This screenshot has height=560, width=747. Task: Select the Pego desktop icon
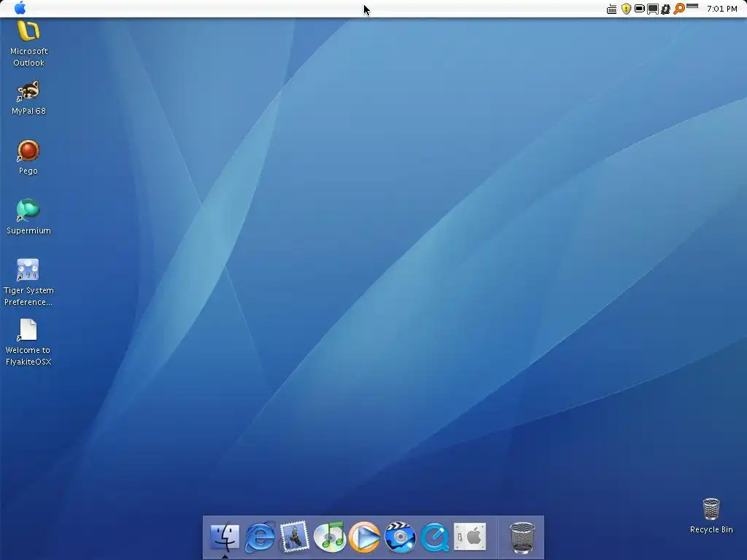[x=28, y=157]
